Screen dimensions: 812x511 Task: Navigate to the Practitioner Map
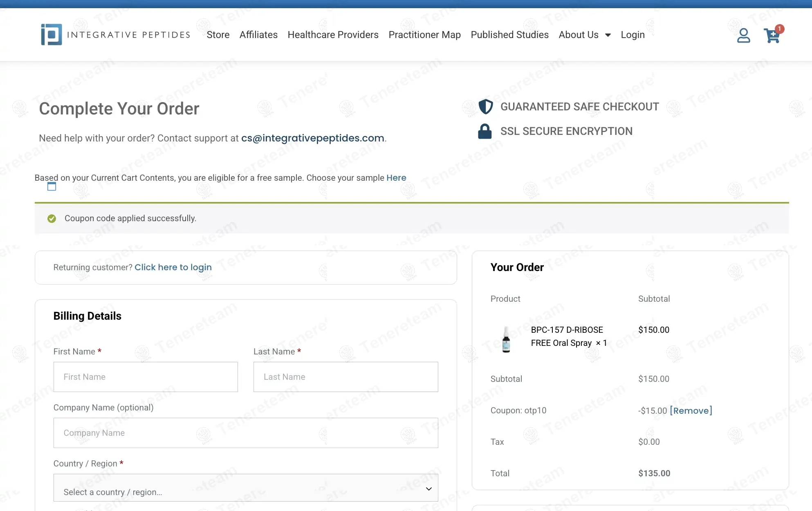pos(424,35)
